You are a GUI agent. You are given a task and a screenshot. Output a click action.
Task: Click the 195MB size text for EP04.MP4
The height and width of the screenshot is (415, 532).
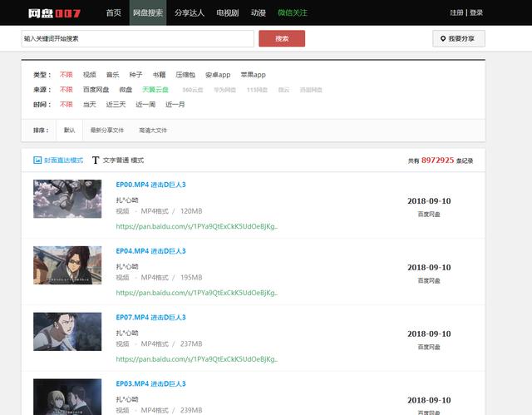point(191,278)
